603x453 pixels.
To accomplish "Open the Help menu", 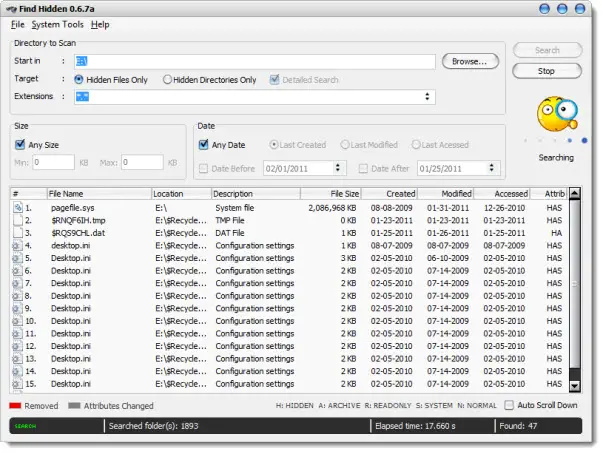I will [x=100, y=25].
